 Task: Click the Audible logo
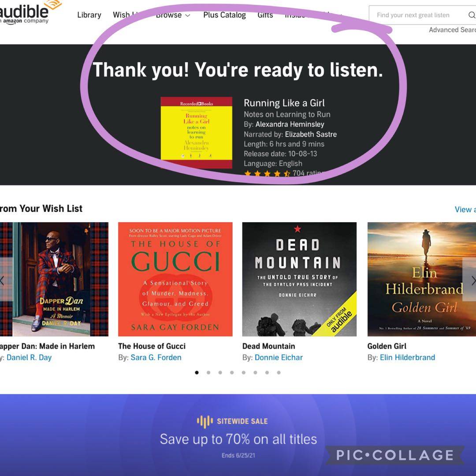pos(26,12)
